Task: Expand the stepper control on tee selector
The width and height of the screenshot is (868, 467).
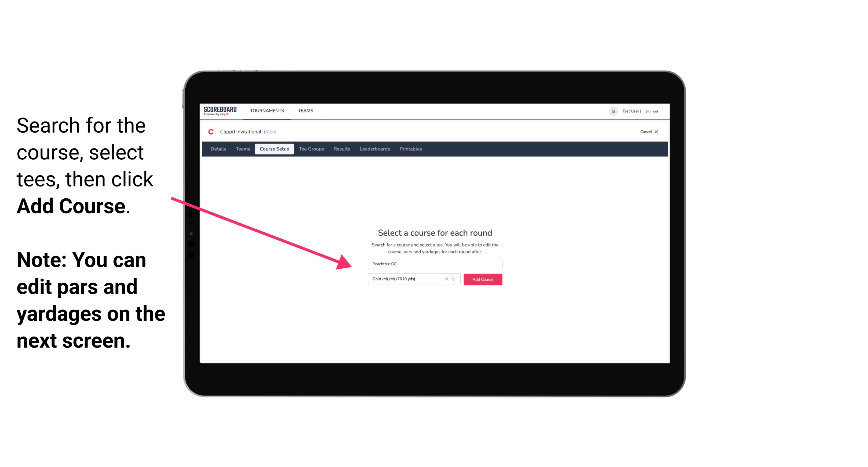Action: [455, 279]
